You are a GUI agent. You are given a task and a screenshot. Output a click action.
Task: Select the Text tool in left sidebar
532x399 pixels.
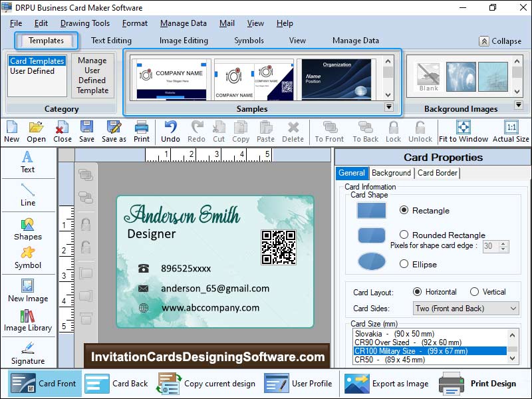pyautogui.click(x=27, y=162)
